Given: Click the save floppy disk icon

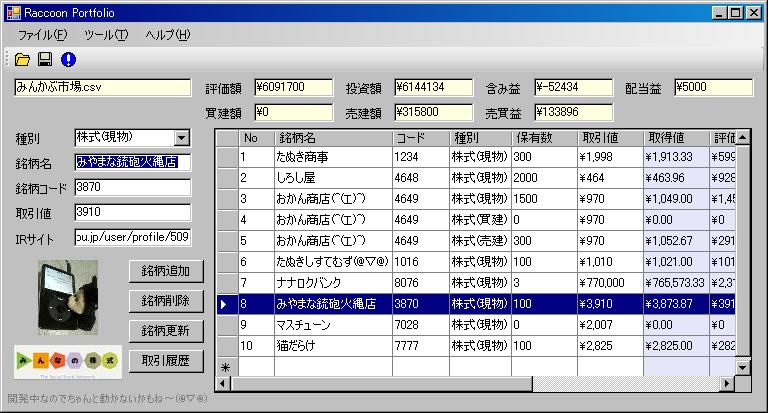Looking at the screenshot, I should (x=45, y=59).
